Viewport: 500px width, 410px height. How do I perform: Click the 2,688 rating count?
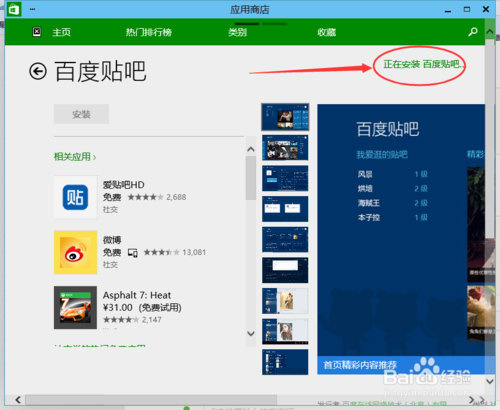coord(176,197)
